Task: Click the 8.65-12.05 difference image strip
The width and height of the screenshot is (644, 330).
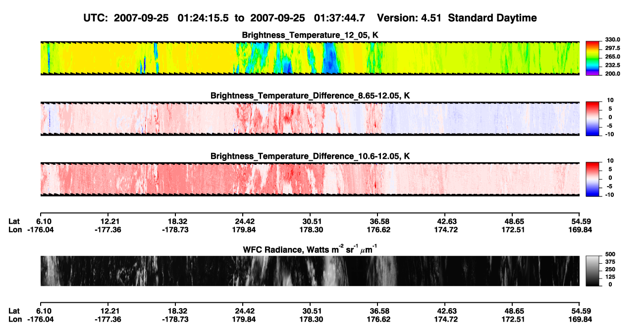Action: point(310,119)
